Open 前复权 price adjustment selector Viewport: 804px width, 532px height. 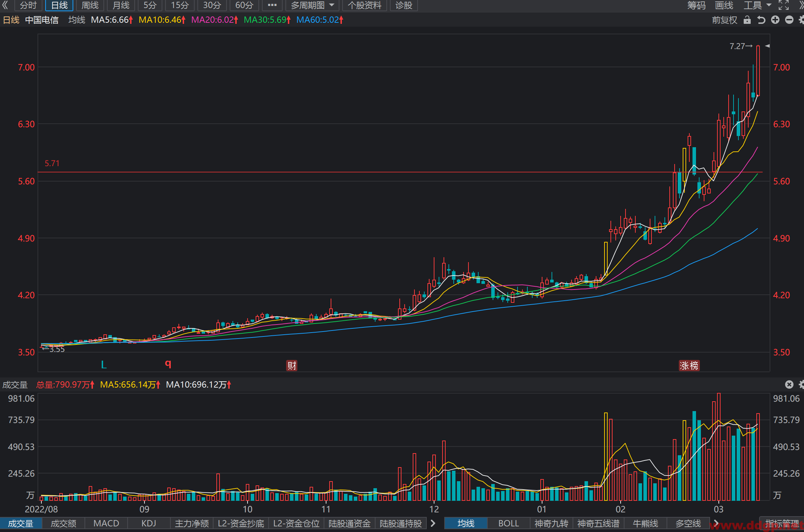pos(724,20)
